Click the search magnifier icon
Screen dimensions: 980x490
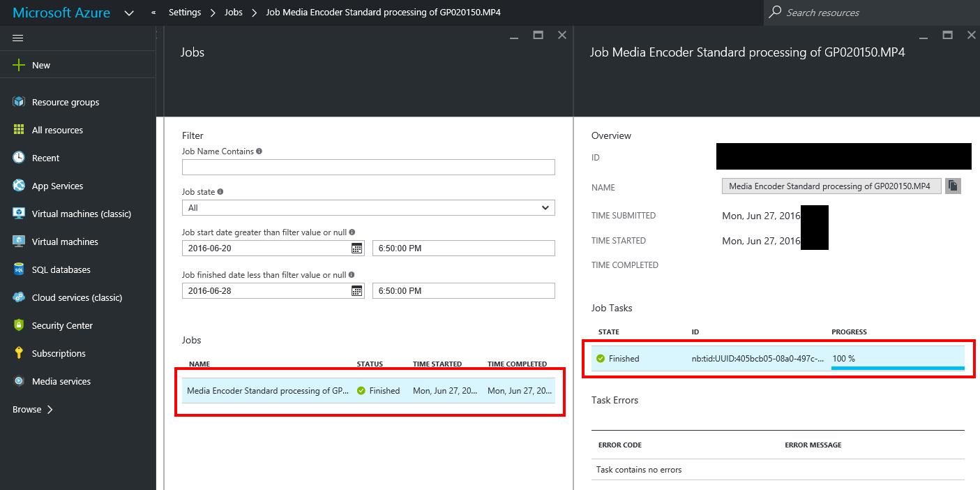[x=775, y=13]
